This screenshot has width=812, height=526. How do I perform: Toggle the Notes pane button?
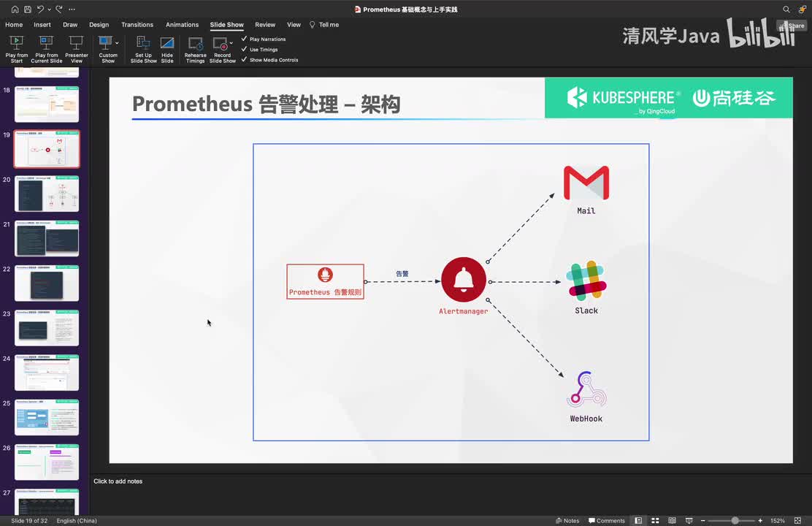[x=567, y=521]
